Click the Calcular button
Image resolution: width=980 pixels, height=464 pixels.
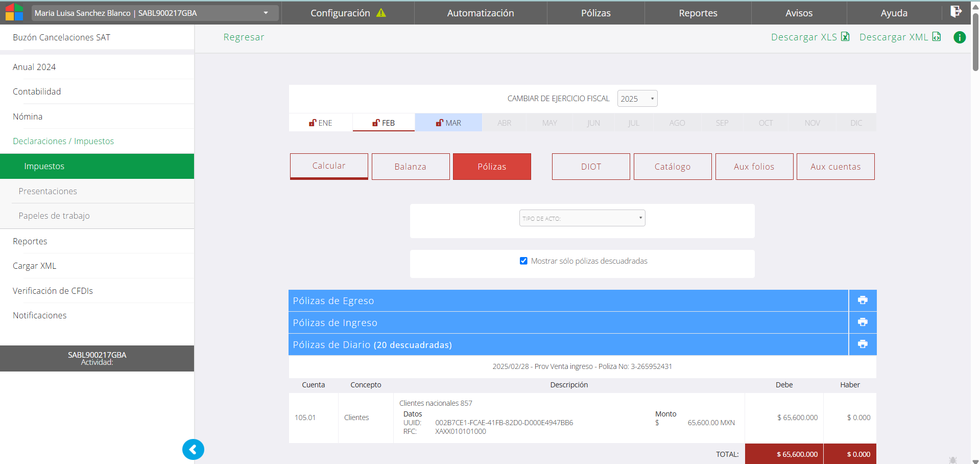[x=329, y=166]
